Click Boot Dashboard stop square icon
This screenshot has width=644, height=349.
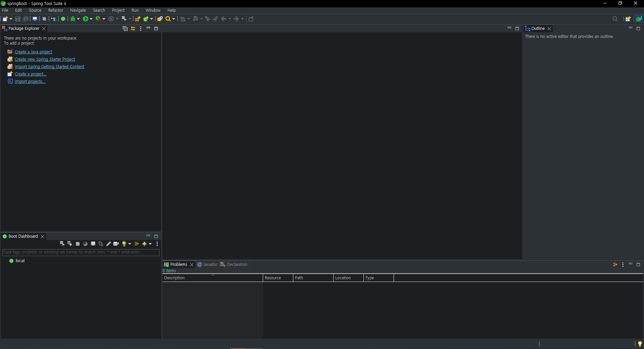(78, 244)
